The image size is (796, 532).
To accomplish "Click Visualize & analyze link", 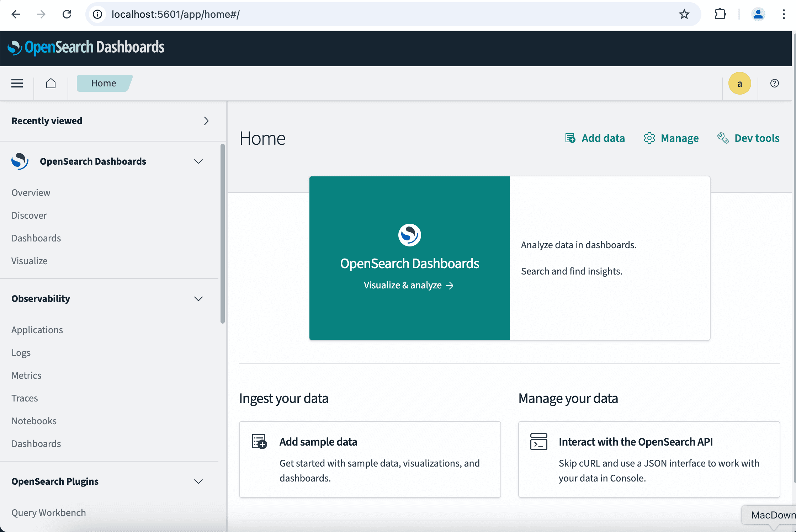I will 408,285.
